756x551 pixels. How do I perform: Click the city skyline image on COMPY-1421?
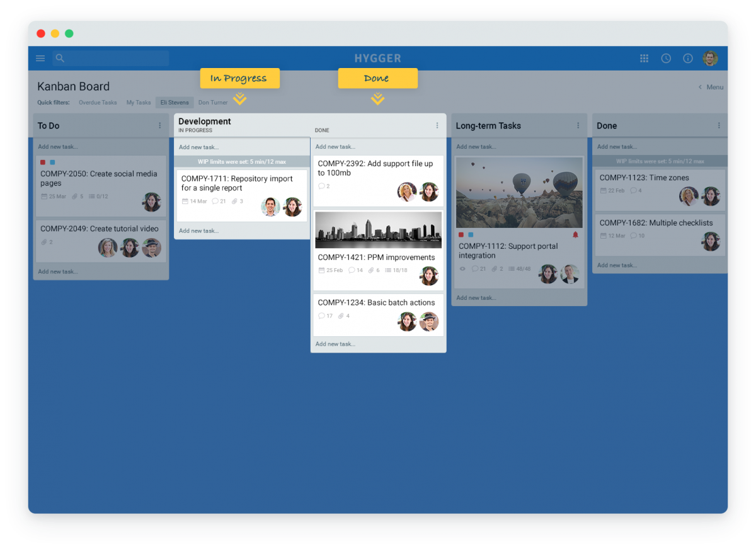[x=378, y=230]
